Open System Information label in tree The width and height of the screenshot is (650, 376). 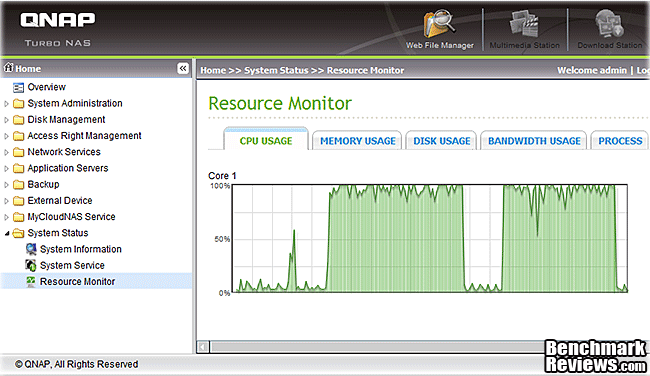coord(80,249)
